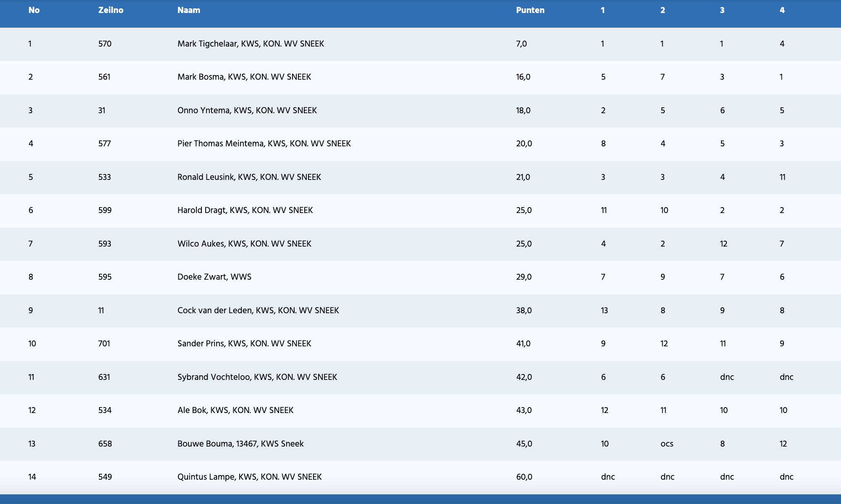
Task: Click Bouwe Bouma's ocs result
Action: pyautogui.click(x=667, y=444)
